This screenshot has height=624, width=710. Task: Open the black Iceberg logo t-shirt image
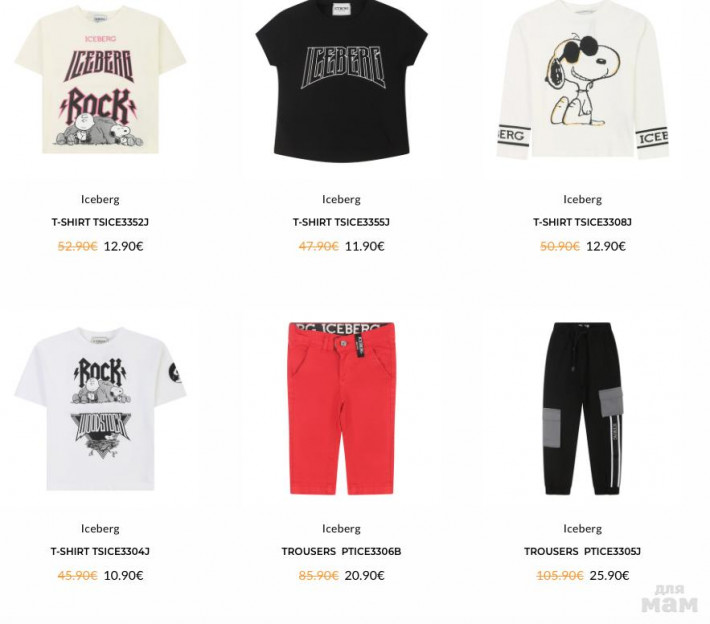point(341,81)
